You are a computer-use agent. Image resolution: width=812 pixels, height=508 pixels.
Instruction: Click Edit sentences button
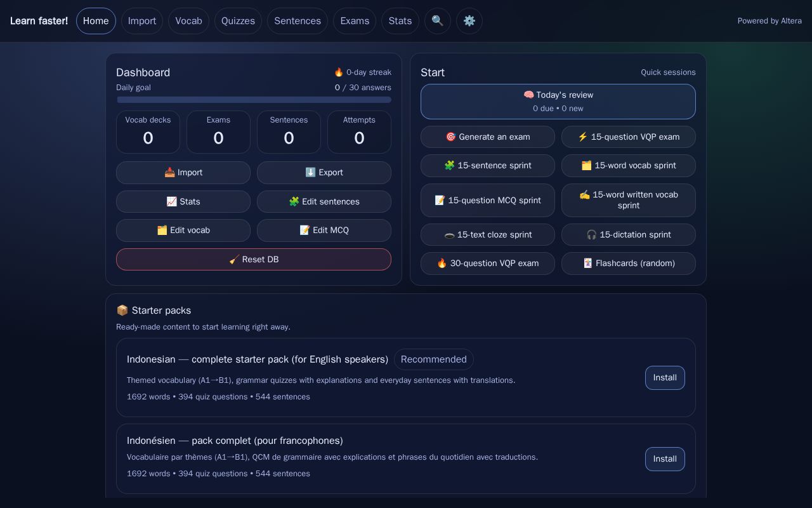[x=324, y=202]
